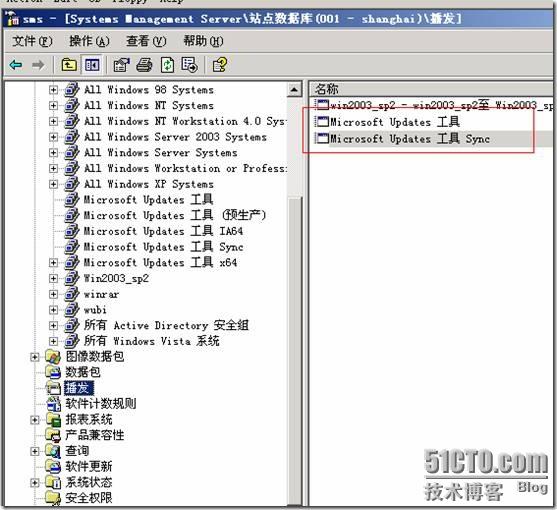
Task: Click the Forward arrow toolbar icon
Action: [x=38, y=65]
